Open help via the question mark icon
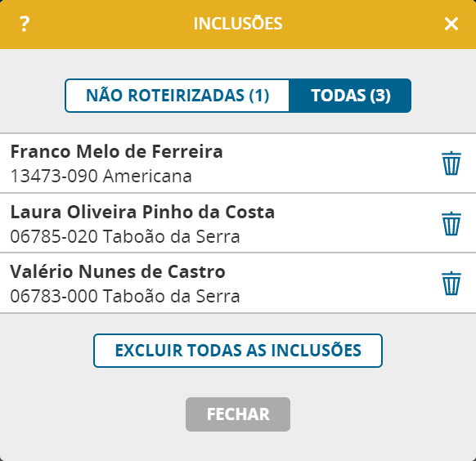The height and width of the screenshot is (461, 476). 25,24
